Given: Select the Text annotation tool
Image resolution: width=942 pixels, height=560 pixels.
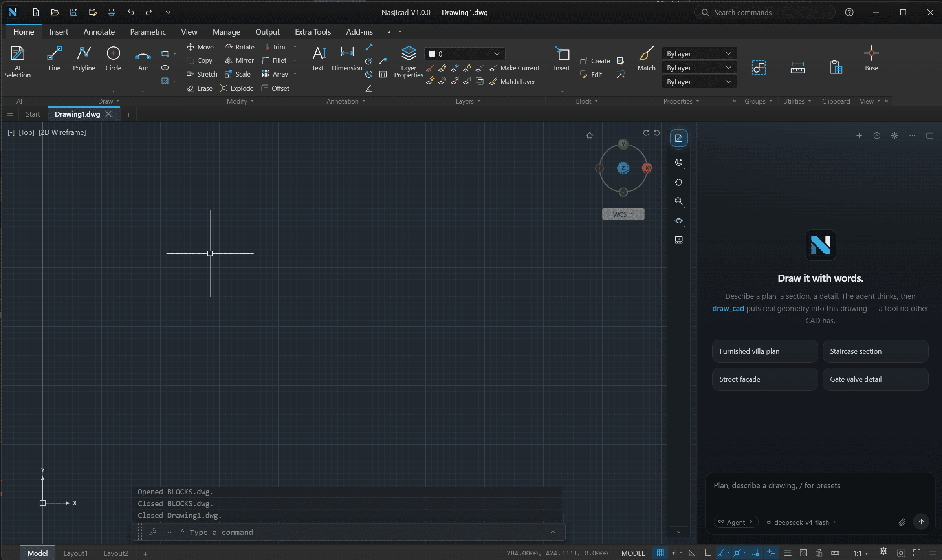Looking at the screenshot, I should click(318, 59).
